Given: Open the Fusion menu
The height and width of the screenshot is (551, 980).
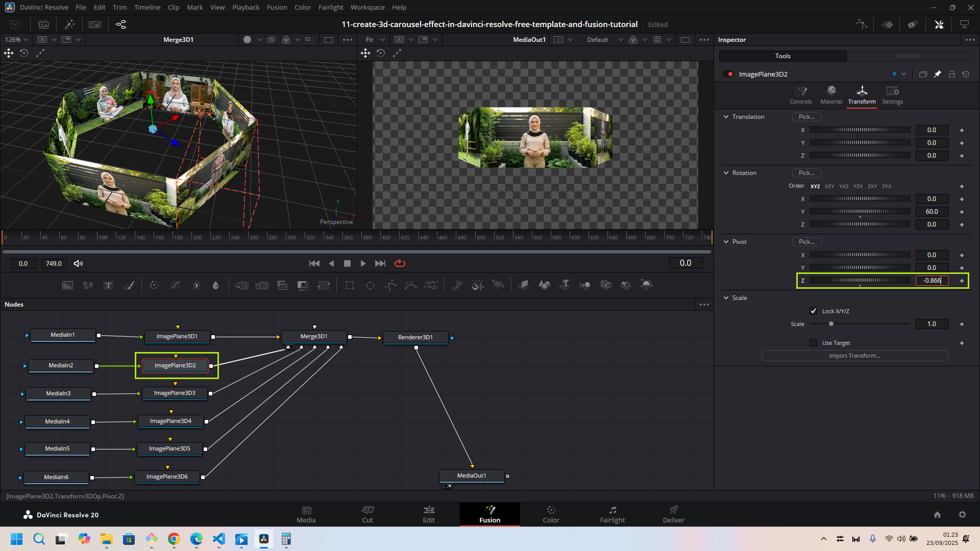Looking at the screenshot, I should 277,7.
